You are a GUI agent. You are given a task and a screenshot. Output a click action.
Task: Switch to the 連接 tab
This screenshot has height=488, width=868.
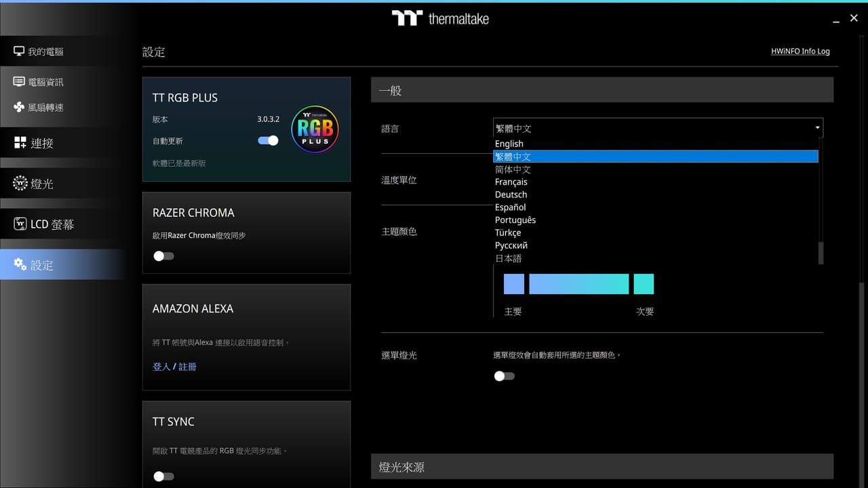pos(62,143)
